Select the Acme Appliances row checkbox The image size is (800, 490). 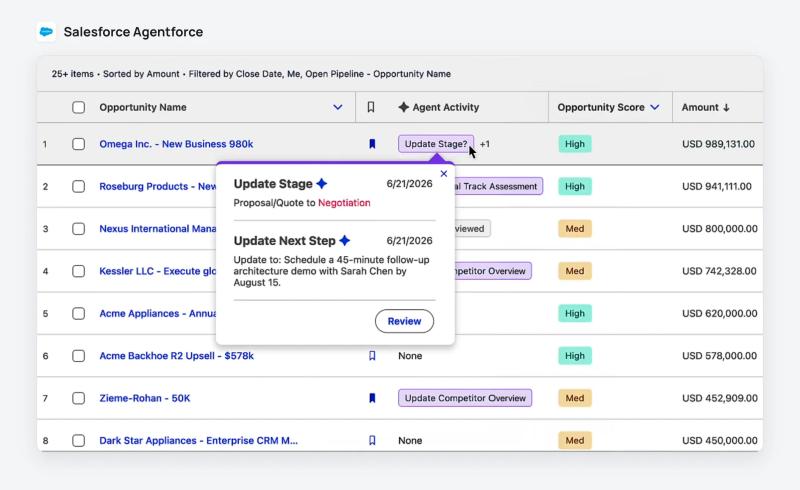click(x=79, y=313)
